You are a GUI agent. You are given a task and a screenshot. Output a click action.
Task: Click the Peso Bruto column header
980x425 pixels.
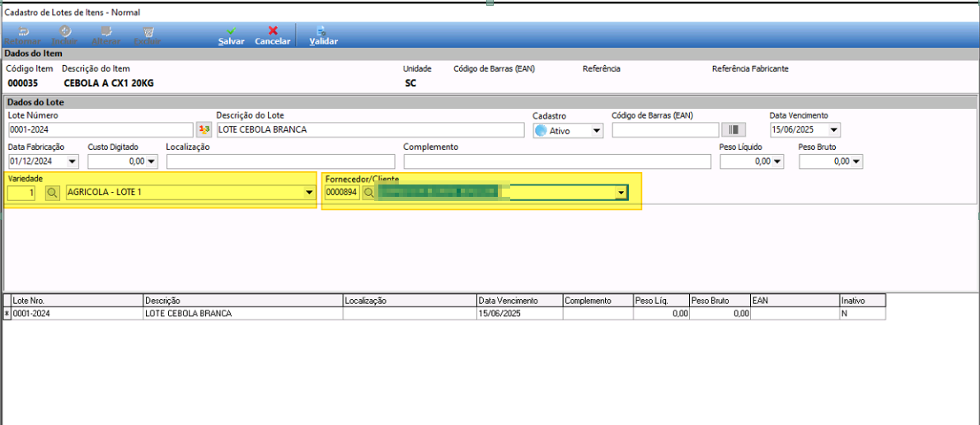pos(720,301)
